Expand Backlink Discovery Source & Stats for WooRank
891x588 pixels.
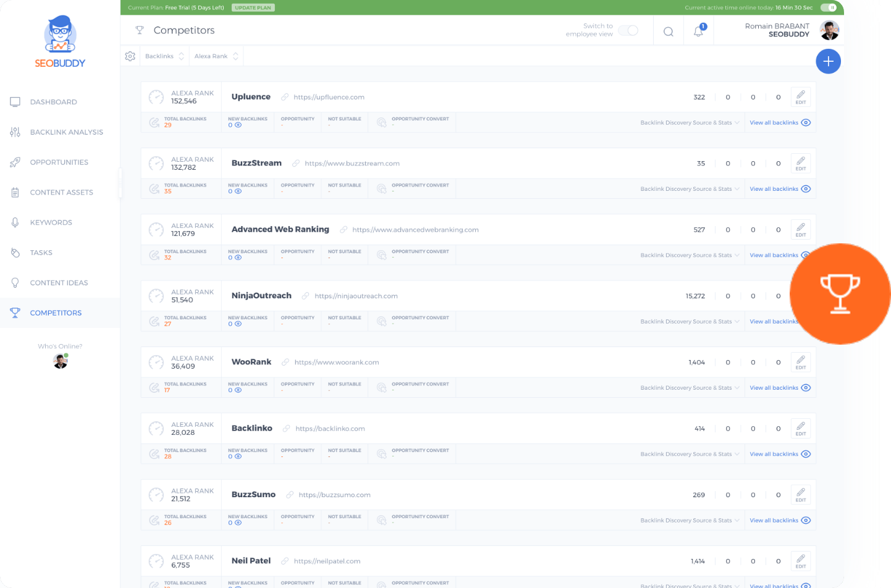click(x=690, y=388)
